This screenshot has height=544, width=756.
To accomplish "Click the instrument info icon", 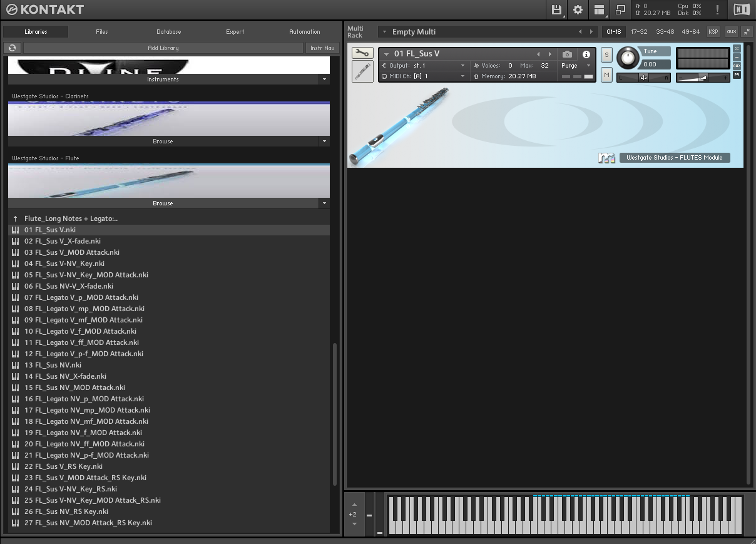I will pyautogui.click(x=586, y=54).
